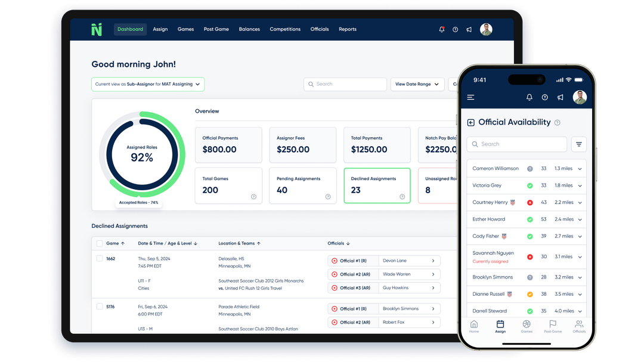Click the back arrow on Official Availability
This screenshot has width=644, height=362.
[470, 122]
